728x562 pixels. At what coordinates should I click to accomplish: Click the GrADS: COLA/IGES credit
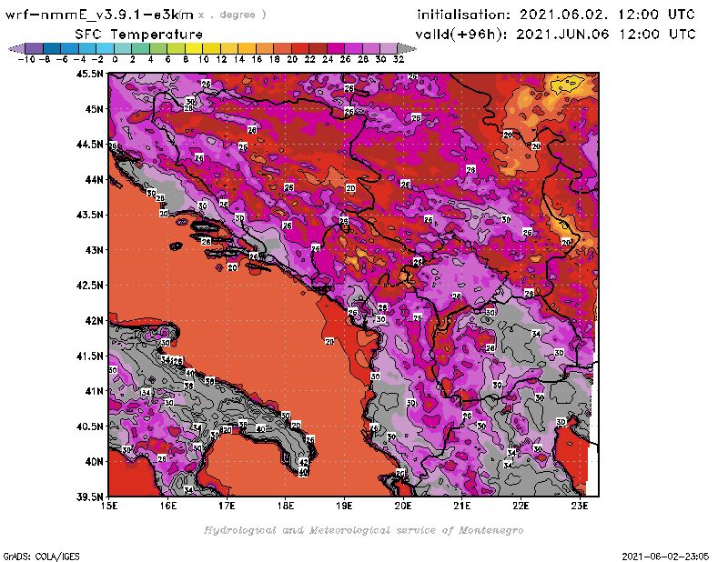42,556
